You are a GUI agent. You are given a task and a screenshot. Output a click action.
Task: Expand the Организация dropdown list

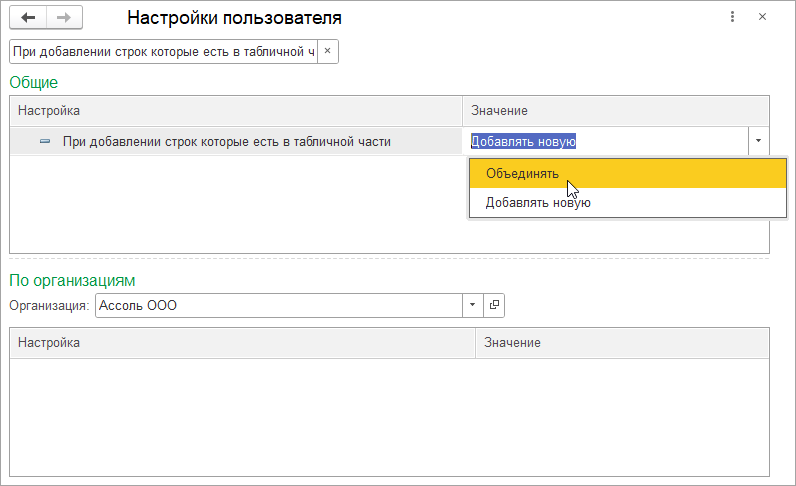(472, 305)
